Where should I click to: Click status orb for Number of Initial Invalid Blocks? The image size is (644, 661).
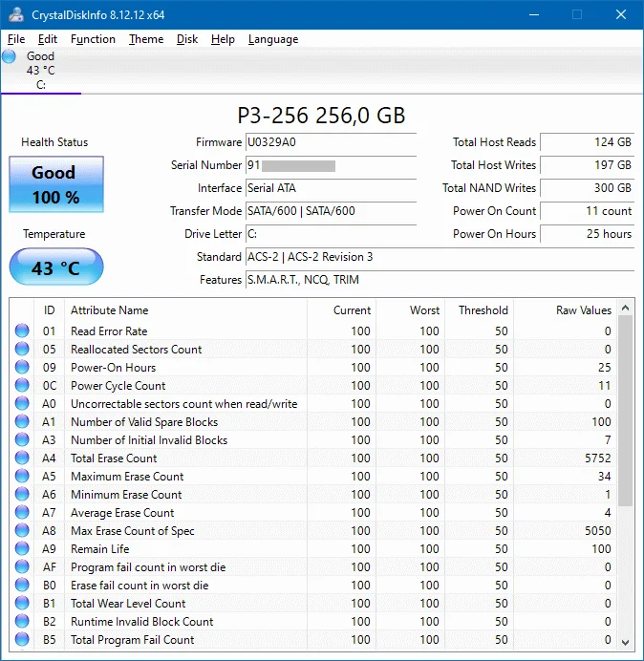tap(22, 439)
